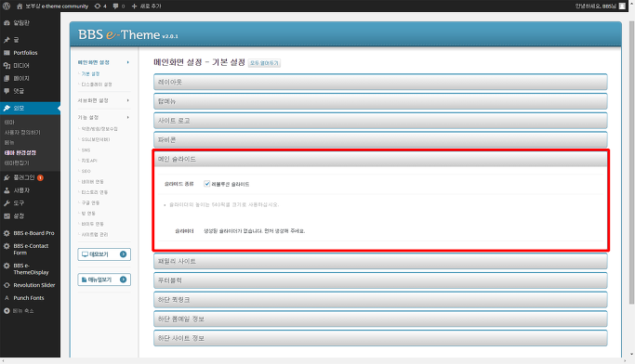Select 디스플레이 설정 in theme navigation
This screenshot has width=635, height=364.
point(97,84)
